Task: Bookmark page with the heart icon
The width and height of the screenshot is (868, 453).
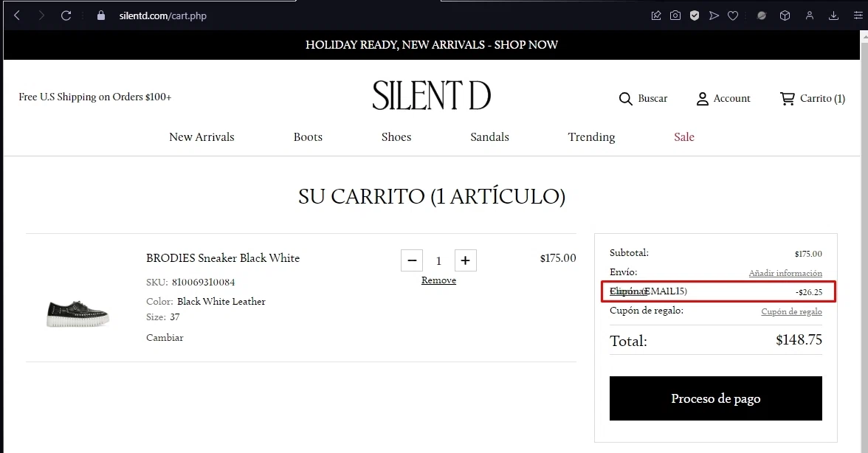Action: click(733, 15)
